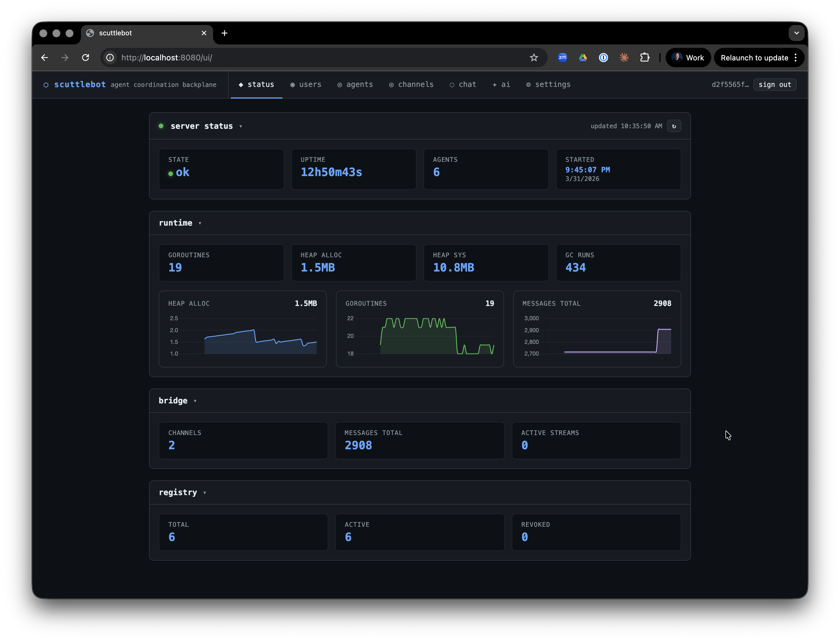Click the AGENTS count card
Viewport: 840px width, 641px height.
(x=486, y=169)
